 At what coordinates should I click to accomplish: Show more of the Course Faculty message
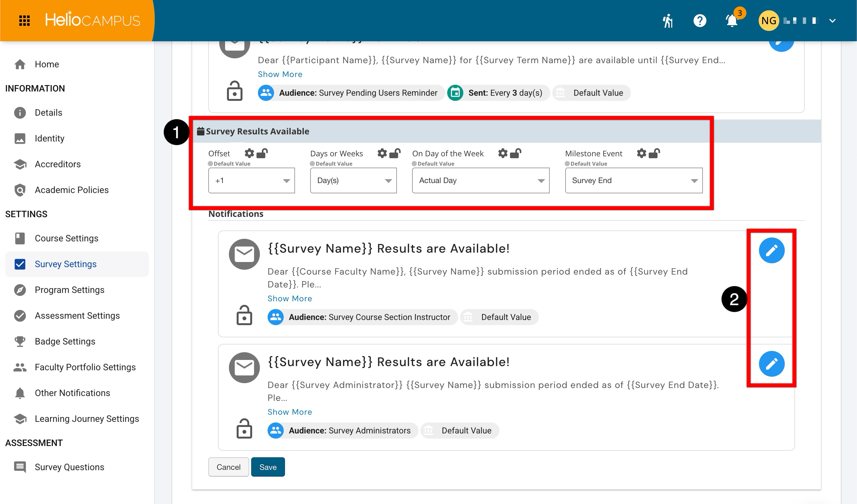pyautogui.click(x=290, y=298)
